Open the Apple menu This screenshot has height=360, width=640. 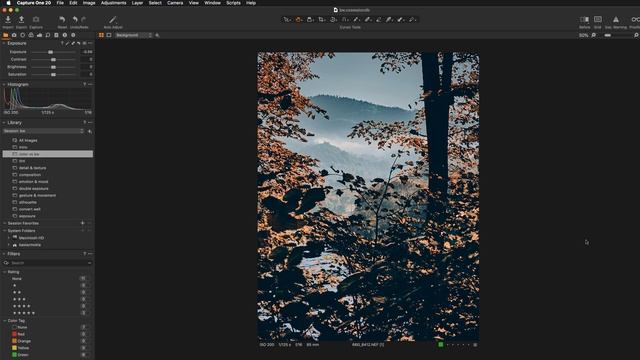tap(8, 3)
